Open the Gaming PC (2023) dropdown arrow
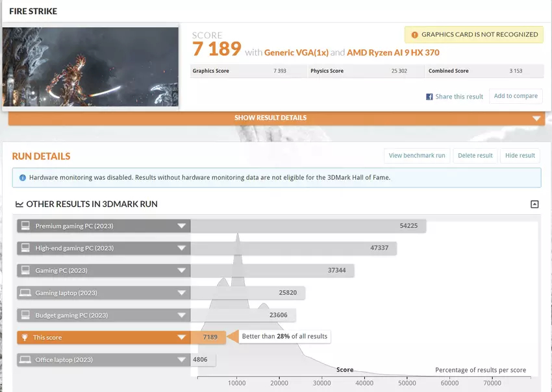The height and width of the screenshot is (392, 552). 182,271
